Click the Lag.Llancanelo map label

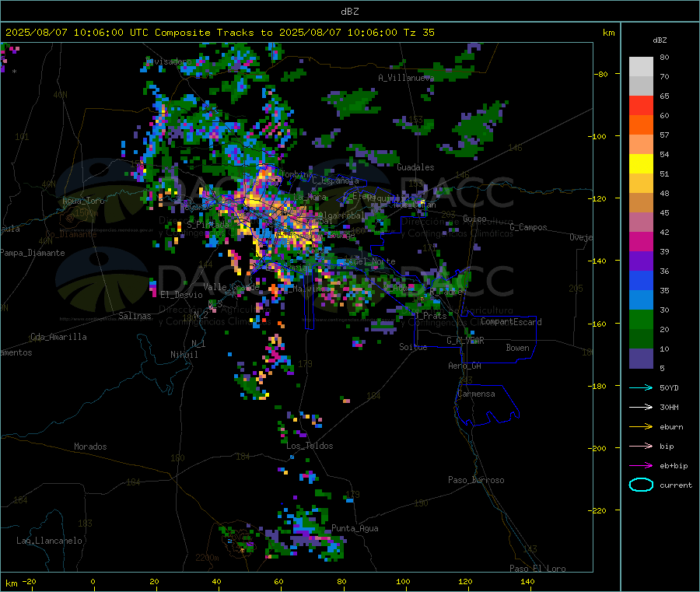[49, 541]
